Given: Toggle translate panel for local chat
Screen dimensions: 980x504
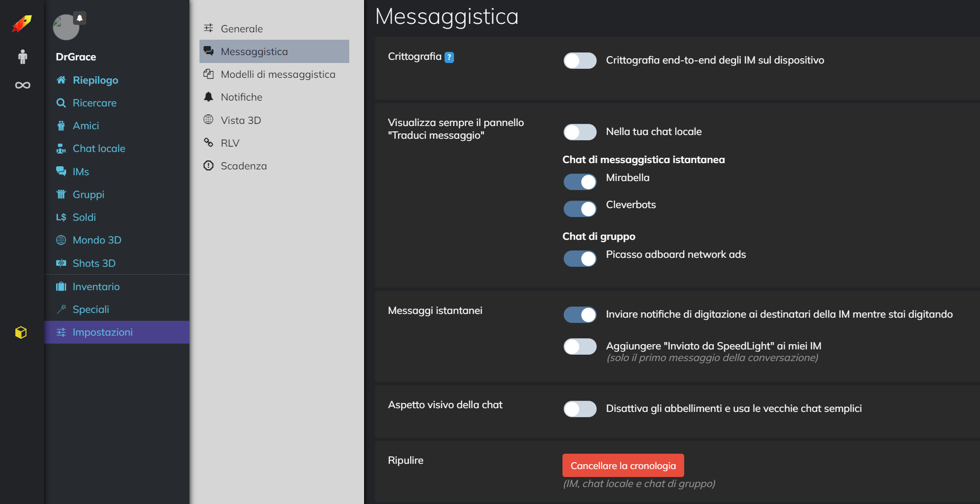Looking at the screenshot, I should 580,132.
